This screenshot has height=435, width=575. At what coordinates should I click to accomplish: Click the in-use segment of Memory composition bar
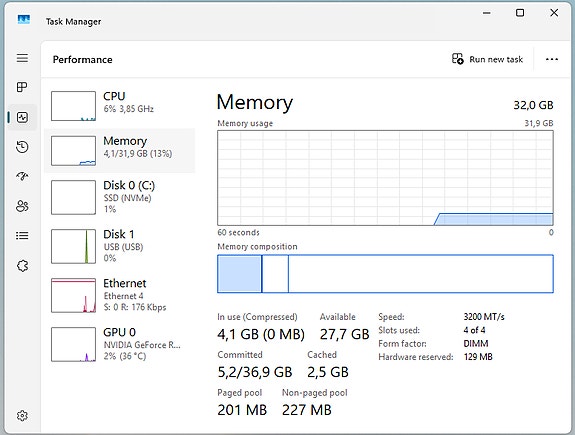[239, 274]
